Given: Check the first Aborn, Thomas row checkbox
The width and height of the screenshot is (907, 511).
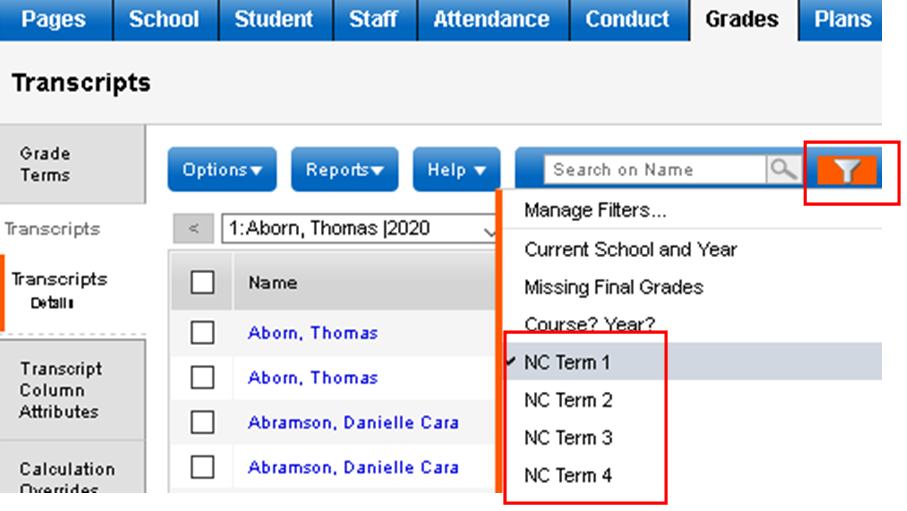Looking at the screenshot, I should (202, 333).
